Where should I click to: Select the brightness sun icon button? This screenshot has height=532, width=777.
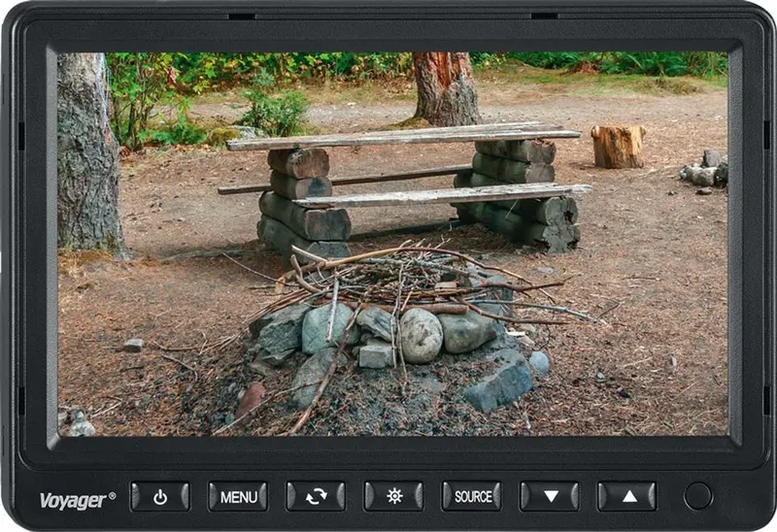(394, 496)
